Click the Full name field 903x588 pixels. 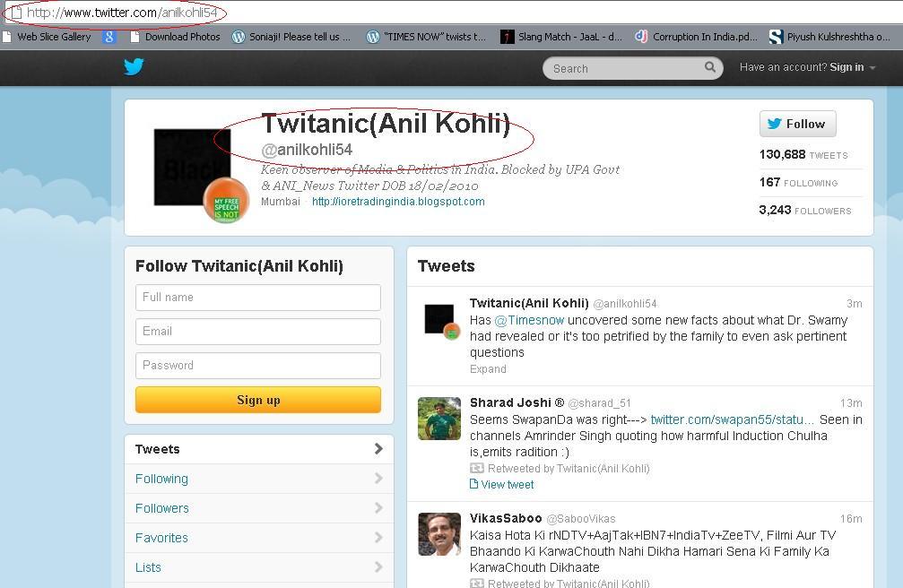(258, 298)
